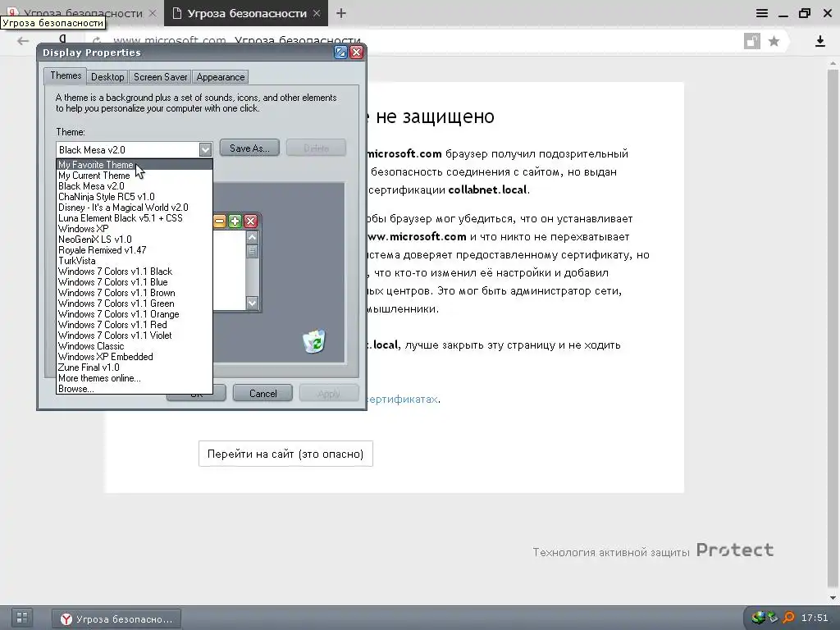Click the scroll down arrow in preview window
This screenshot has width=840, height=630.
(x=253, y=304)
